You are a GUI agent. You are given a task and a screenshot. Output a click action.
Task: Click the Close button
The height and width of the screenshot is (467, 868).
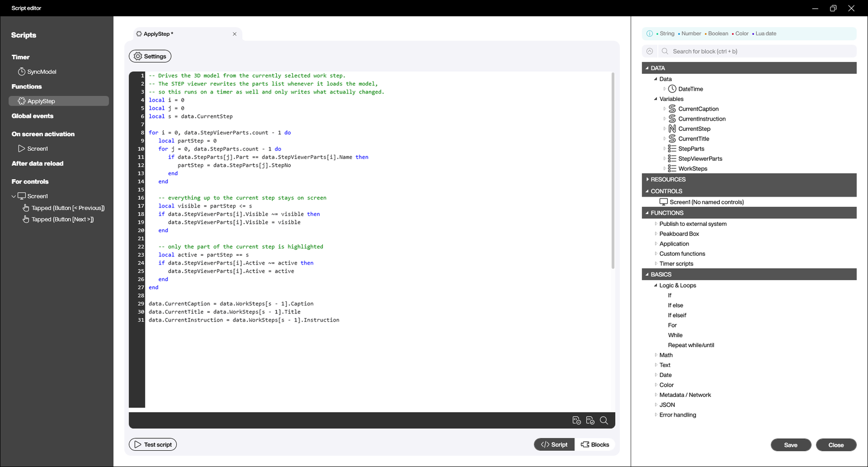(x=836, y=445)
